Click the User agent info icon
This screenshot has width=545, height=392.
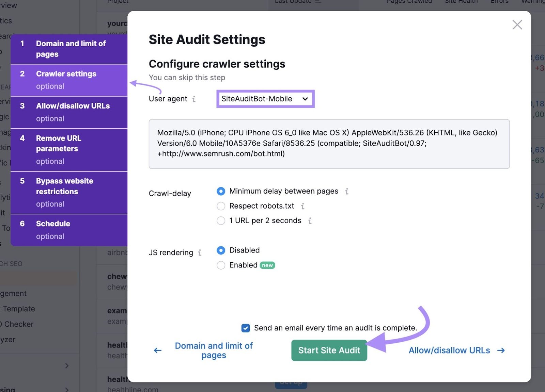(x=194, y=99)
